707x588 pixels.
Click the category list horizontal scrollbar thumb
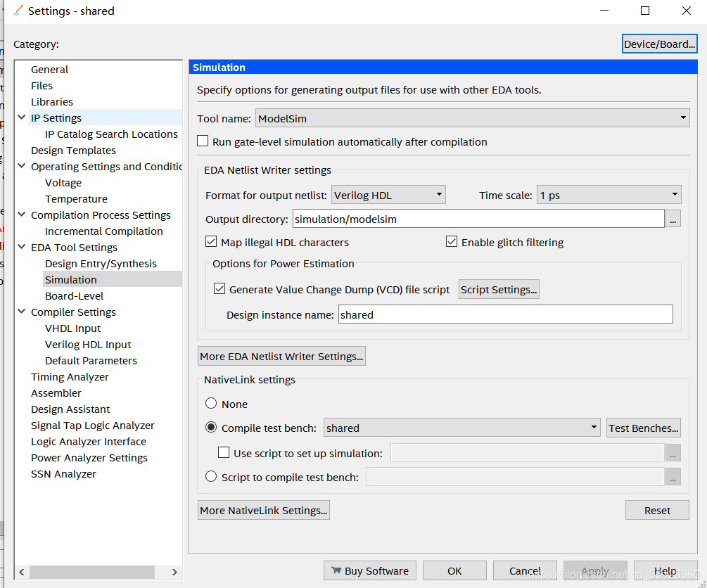pyautogui.click(x=92, y=573)
